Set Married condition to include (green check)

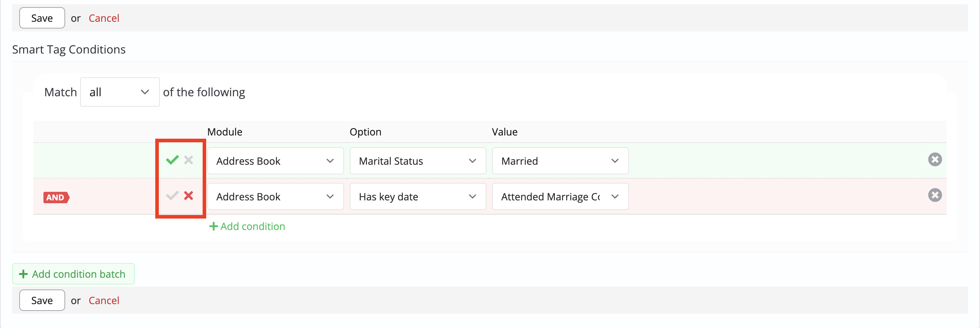coord(172,160)
